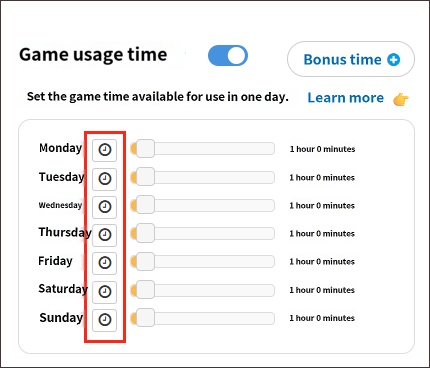430x368 pixels.
Task: Click the clock icon next to Monday
Action: click(105, 150)
